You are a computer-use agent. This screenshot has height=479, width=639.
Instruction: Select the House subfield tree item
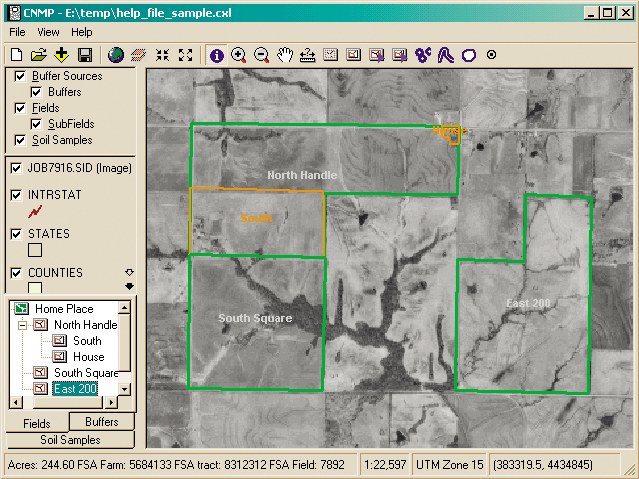click(88, 357)
